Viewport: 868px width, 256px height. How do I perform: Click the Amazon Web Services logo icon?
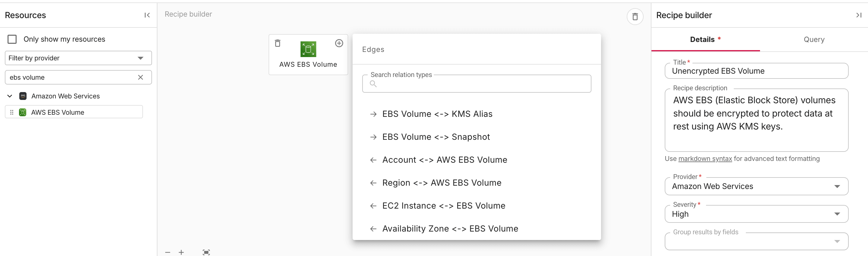[23, 96]
